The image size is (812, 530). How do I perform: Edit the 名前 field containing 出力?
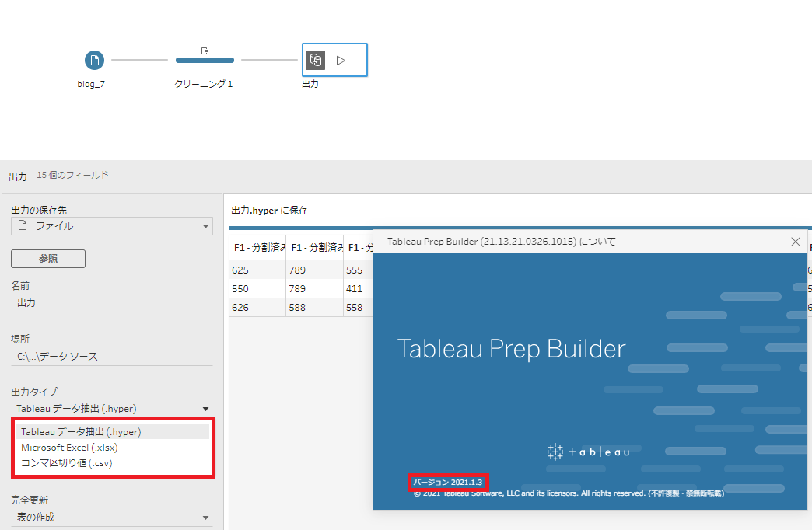(x=112, y=303)
